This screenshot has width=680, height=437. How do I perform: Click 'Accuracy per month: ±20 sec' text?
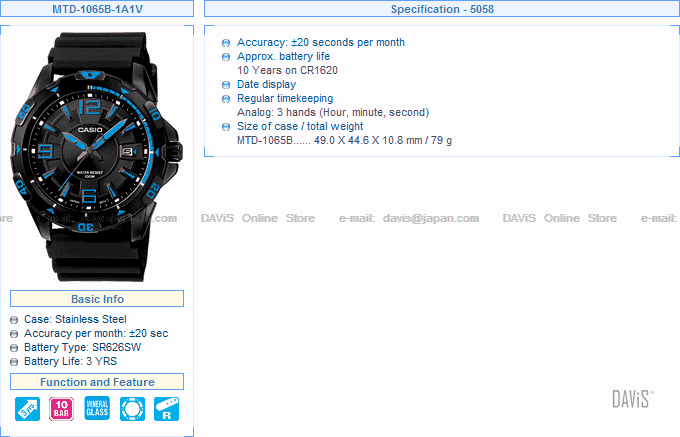coord(96,333)
